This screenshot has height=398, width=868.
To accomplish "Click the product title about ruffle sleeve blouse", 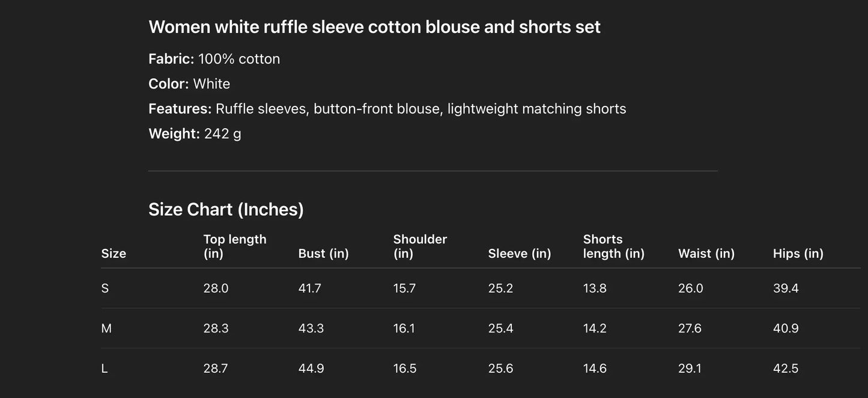I will coord(374,27).
